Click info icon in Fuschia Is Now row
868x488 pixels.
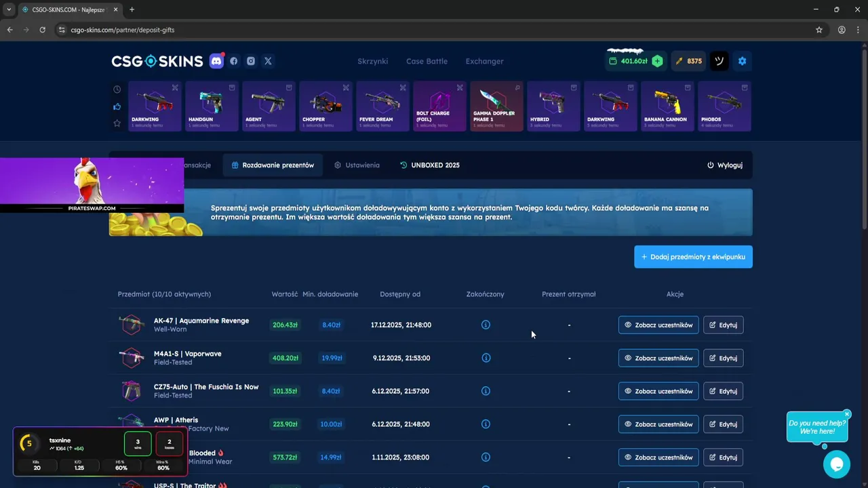486,391
